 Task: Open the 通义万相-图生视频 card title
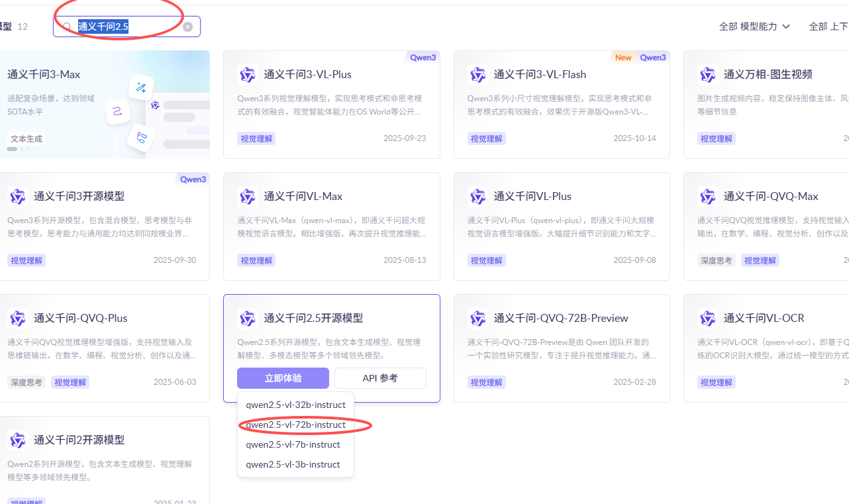click(x=768, y=74)
